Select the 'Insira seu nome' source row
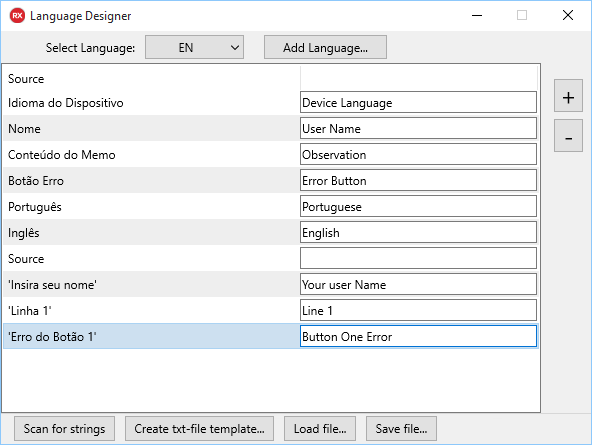 [151, 285]
